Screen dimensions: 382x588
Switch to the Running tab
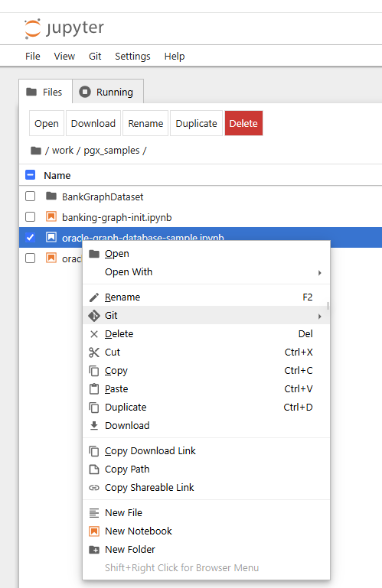108,91
